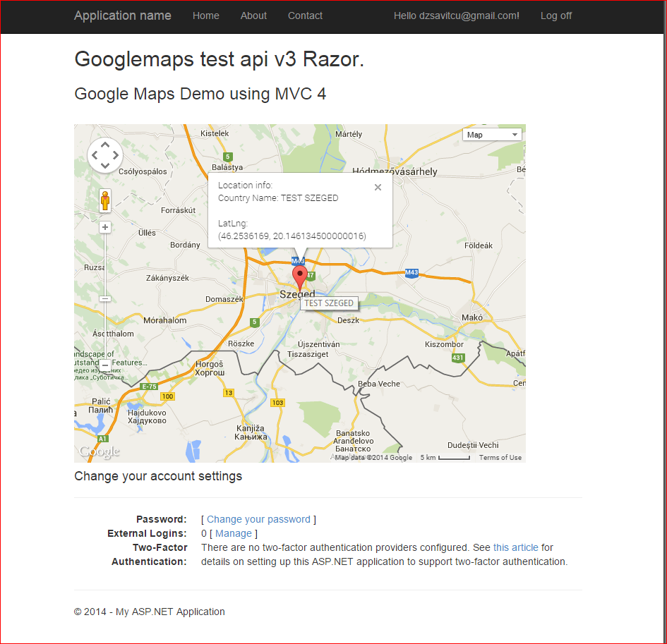This screenshot has width=667, height=644.
Task: Click the 'Map data ©2014 Google' attribution
Action: point(373,458)
